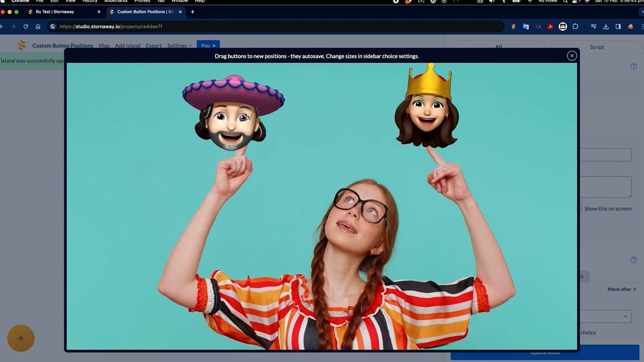This screenshot has height=362, width=644.
Task: Click the yellow plus add button
Action: pos(21,338)
